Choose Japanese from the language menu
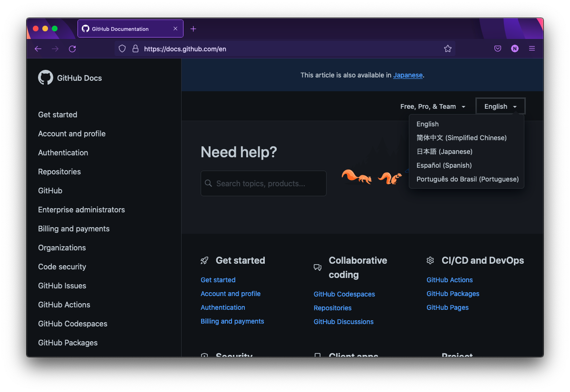The height and width of the screenshot is (392, 570). point(444,152)
